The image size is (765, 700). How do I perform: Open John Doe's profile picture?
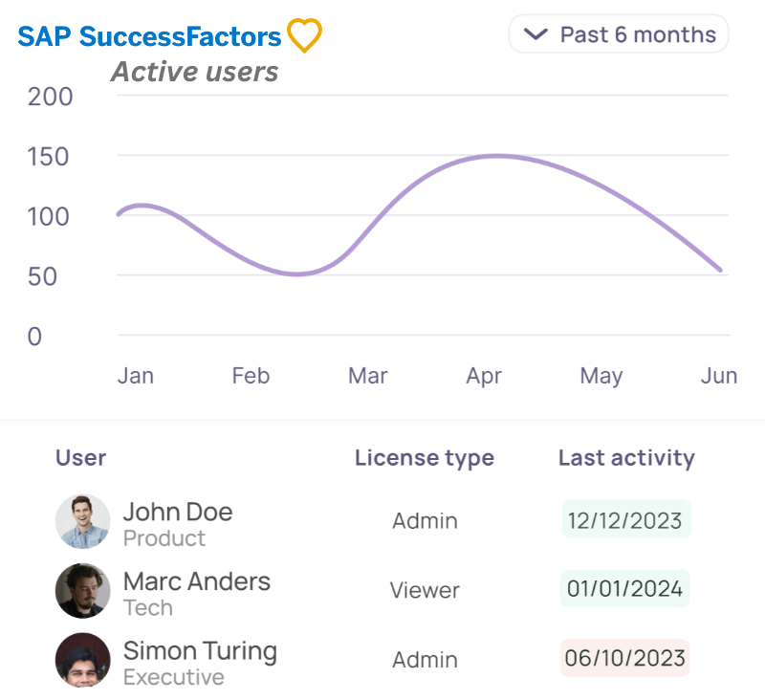tap(83, 521)
